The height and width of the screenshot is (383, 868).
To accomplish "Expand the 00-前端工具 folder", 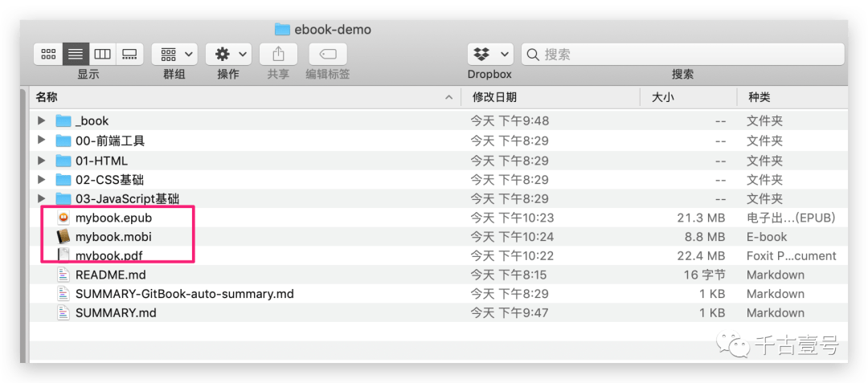I will [42, 141].
